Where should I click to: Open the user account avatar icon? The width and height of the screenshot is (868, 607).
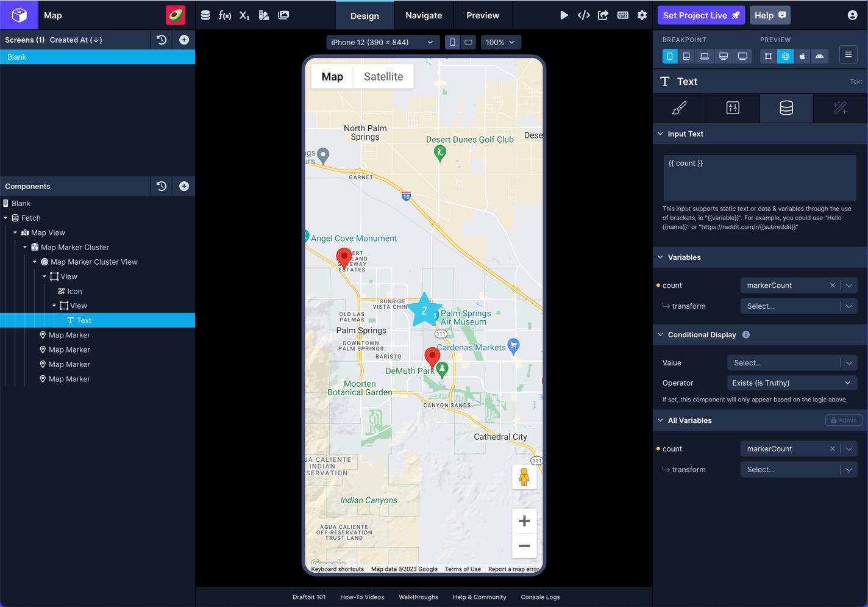852,15
